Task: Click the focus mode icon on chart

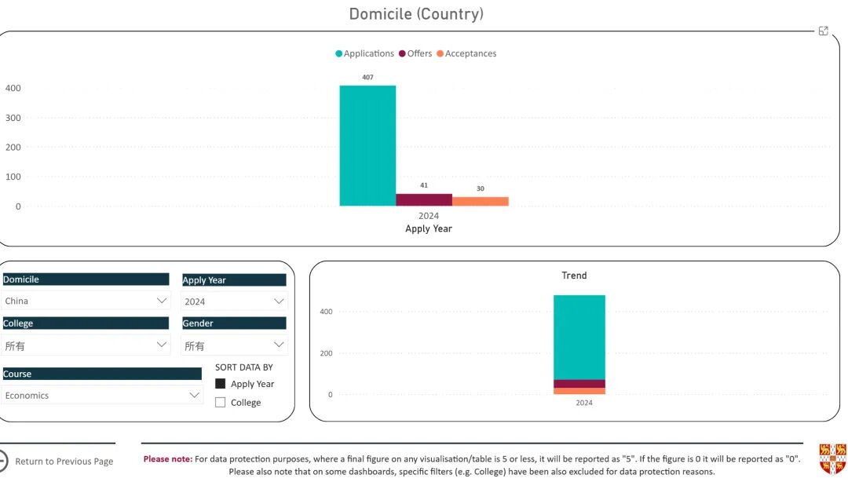Action: point(823,31)
